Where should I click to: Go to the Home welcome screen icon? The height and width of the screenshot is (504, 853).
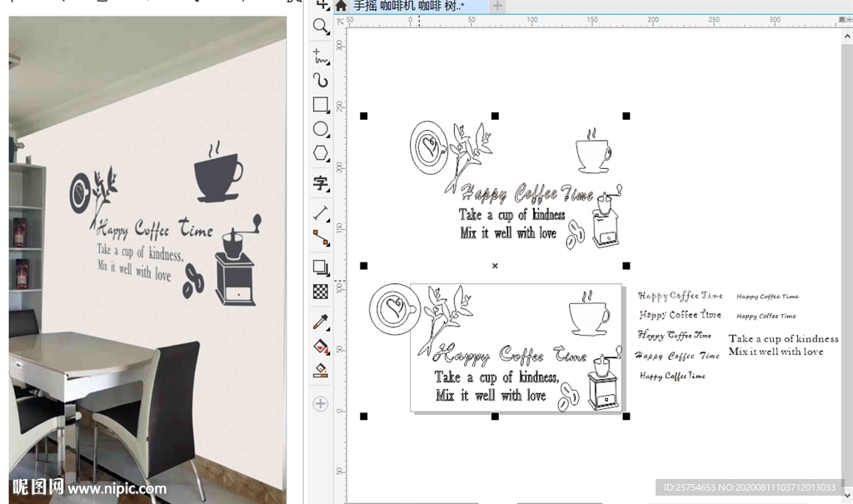point(341,7)
